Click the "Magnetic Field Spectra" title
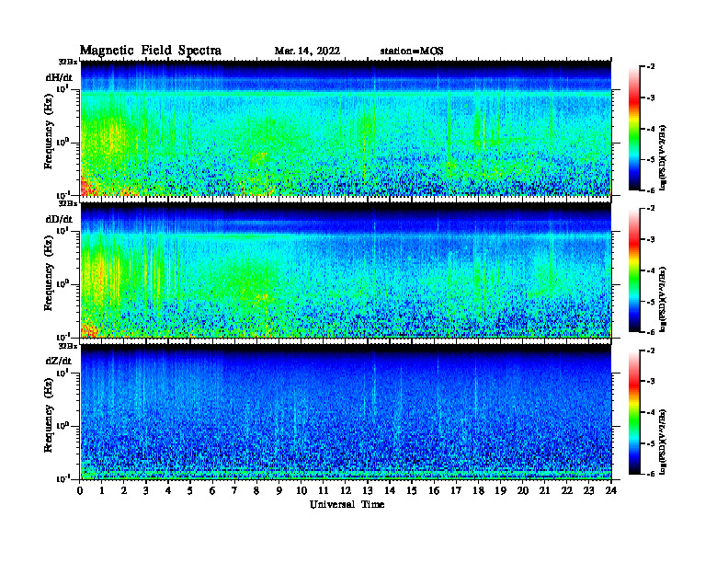The height and width of the screenshot is (563, 728). pos(151,51)
